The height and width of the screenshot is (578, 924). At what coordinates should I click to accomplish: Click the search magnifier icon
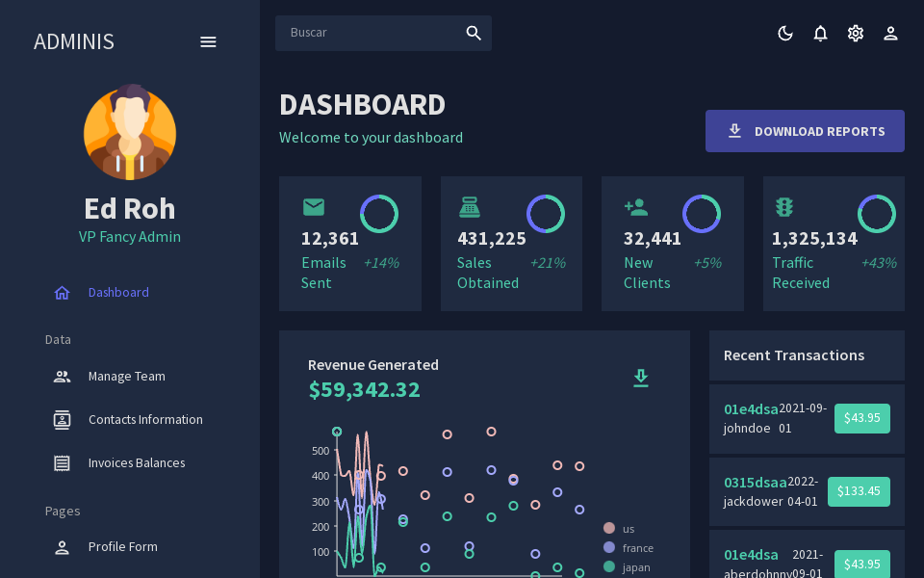[474, 33]
